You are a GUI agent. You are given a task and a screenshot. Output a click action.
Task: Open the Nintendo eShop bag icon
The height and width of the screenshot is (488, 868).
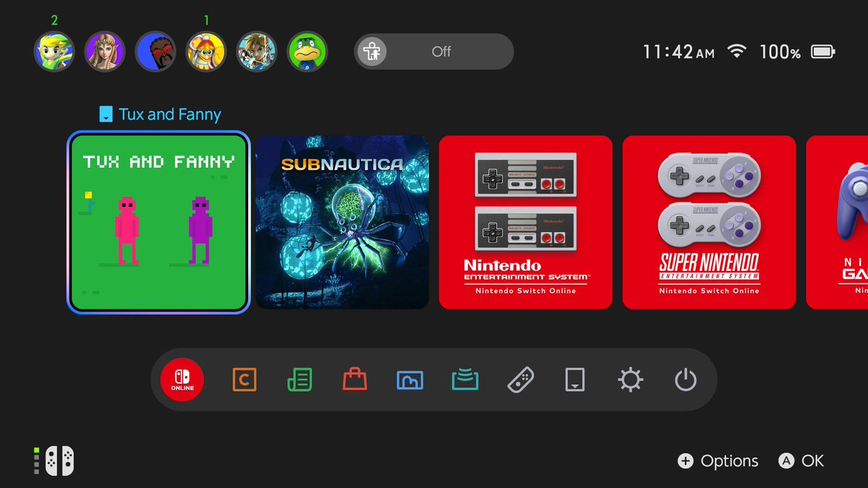pos(354,379)
